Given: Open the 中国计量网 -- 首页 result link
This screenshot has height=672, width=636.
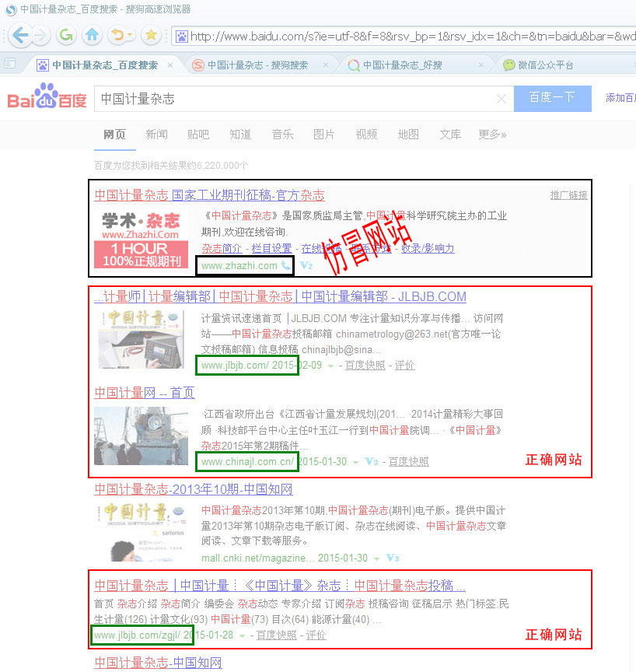Looking at the screenshot, I should [145, 393].
